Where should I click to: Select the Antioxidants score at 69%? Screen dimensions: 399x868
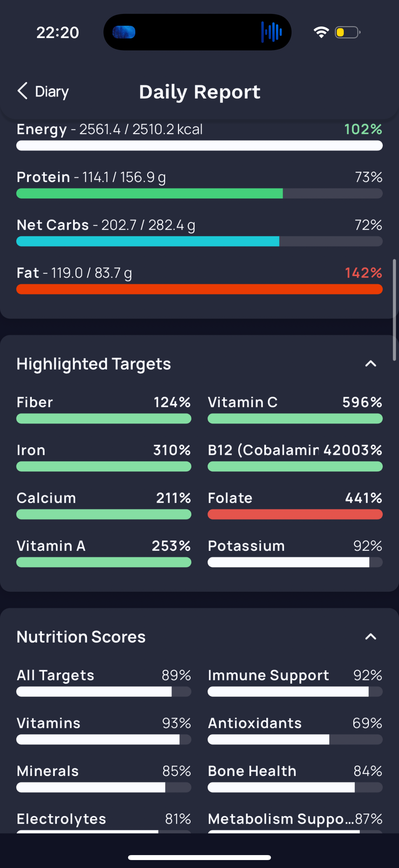point(295,730)
